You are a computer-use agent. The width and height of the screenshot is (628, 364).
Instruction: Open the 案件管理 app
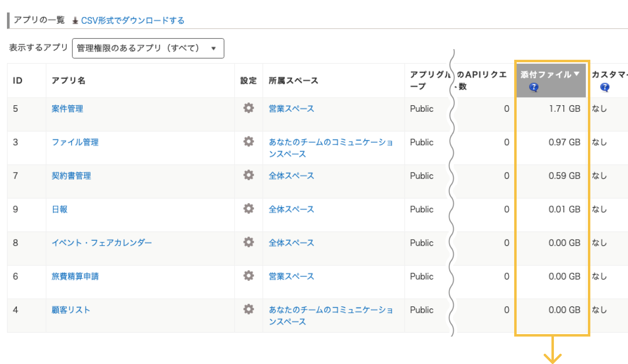click(67, 109)
